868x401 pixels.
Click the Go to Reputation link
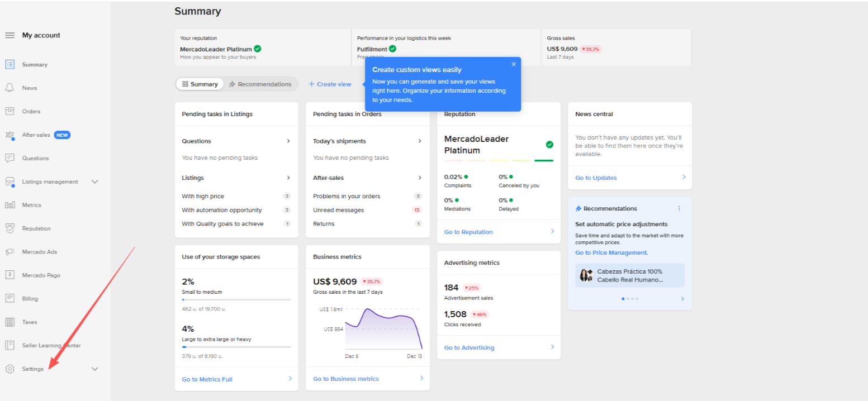pos(468,232)
